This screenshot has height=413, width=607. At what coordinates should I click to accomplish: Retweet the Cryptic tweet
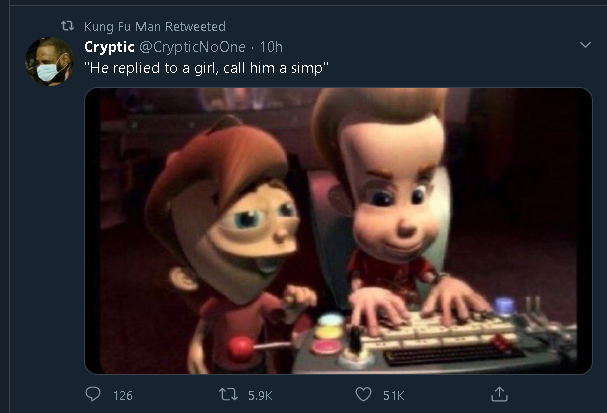click(x=228, y=395)
